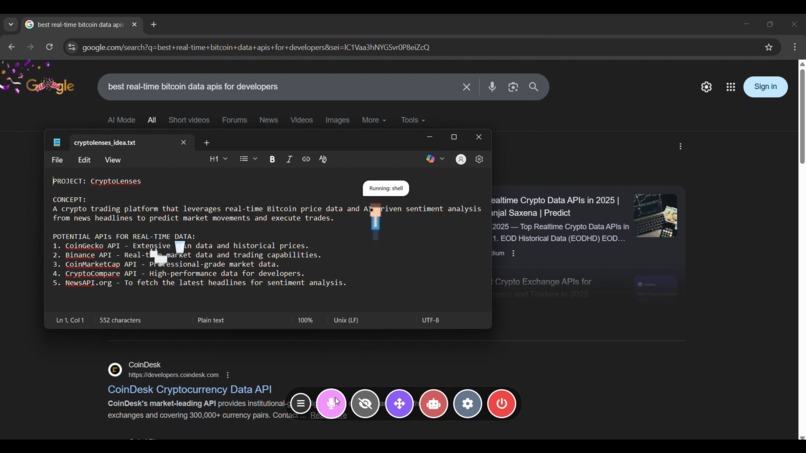Open the Realtime Crypto Data APIs in 2025 result
This screenshot has width=806, height=453.
click(x=555, y=206)
